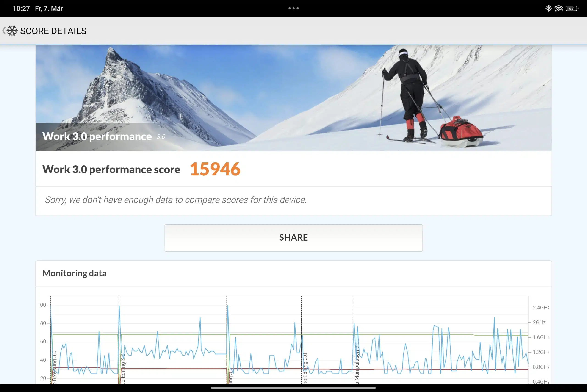Tap the PCMark snowflake logo icon
Screen dimensions: 587x392
[x=12, y=31]
